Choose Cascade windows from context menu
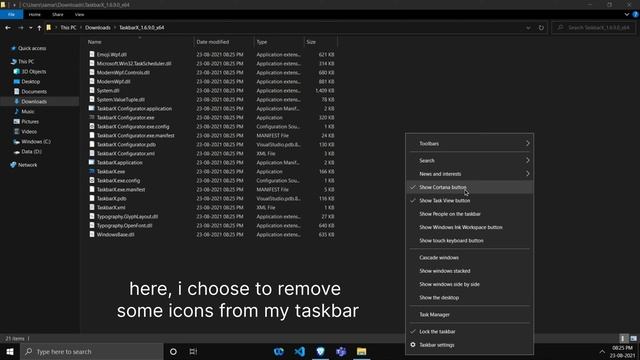This screenshot has width=640, height=360. click(470, 258)
